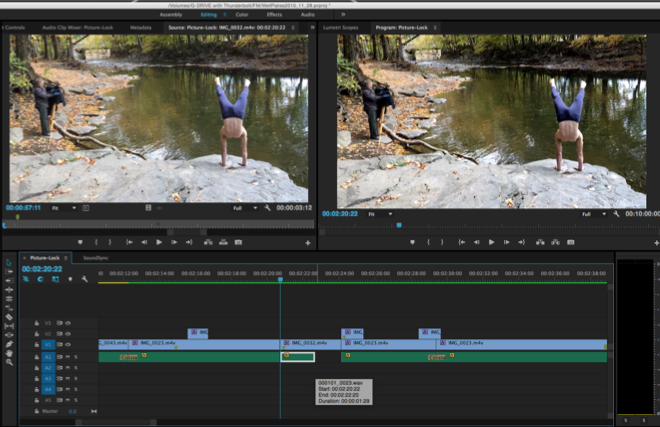
Task: Open Program monitor Fit zoom dropdown
Action: 380,214
